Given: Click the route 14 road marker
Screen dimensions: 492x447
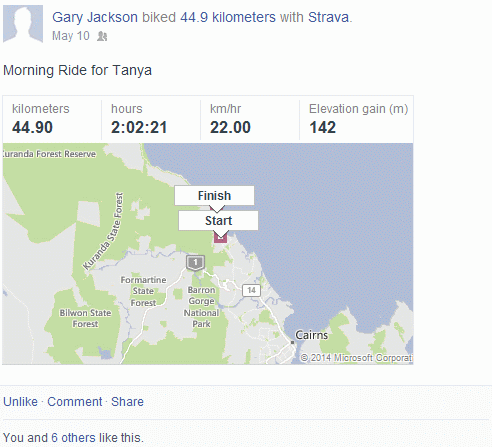Looking at the screenshot, I should (x=251, y=290).
